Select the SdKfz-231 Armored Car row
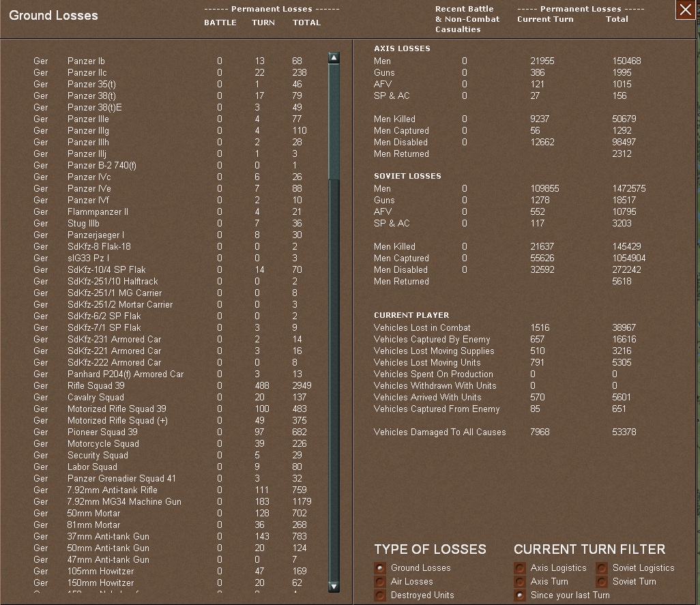The image size is (700, 605). tap(173, 340)
